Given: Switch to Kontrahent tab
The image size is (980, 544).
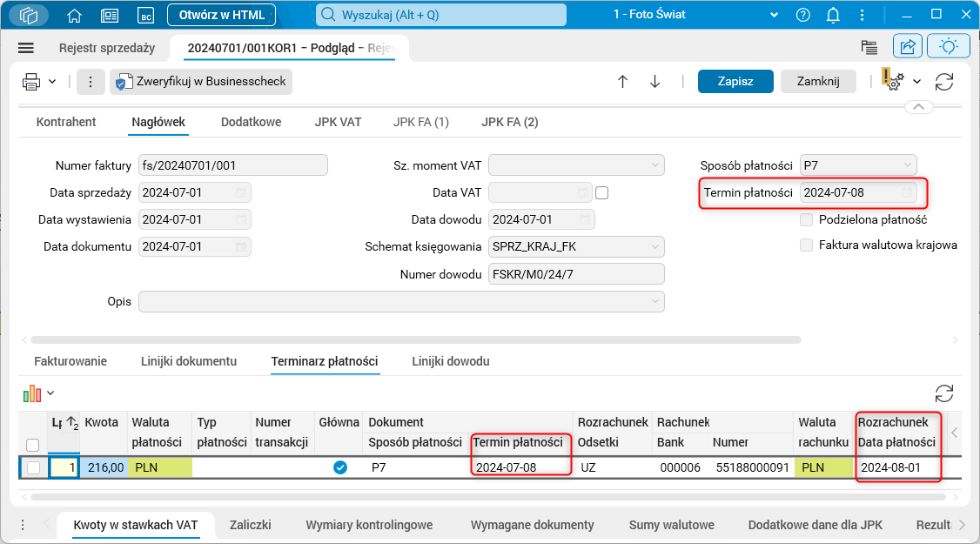Looking at the screenshot, I should [66, 122].
